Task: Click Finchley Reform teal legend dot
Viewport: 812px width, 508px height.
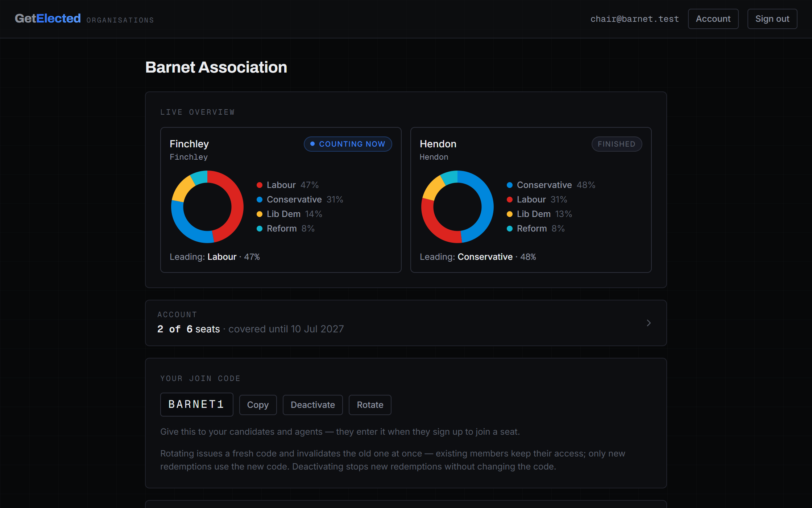Action: click(x=260, y=229)
